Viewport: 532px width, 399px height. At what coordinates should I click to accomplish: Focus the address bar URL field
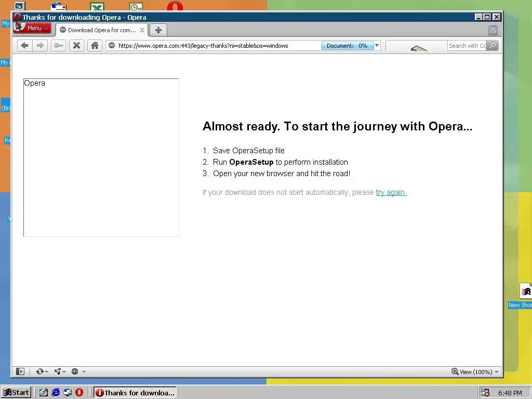(x=217, y=46)
